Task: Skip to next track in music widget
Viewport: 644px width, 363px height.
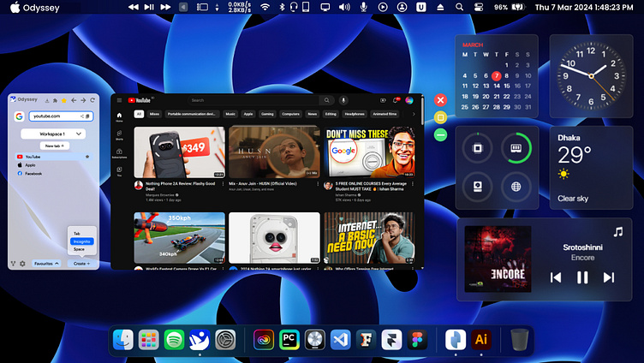Action: tap(609, 277)
